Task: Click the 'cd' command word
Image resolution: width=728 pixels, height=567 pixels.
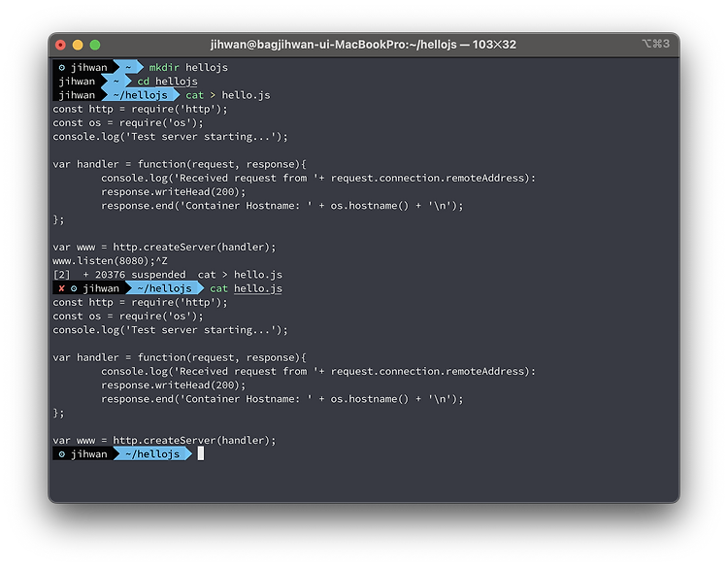Action: click(143, 82)
